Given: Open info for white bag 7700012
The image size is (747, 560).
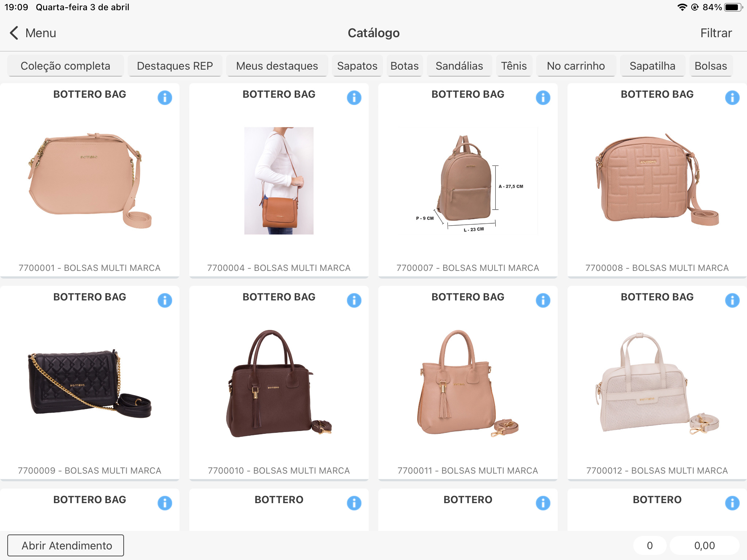Looking at the screenshot, I should click(732, 300).
